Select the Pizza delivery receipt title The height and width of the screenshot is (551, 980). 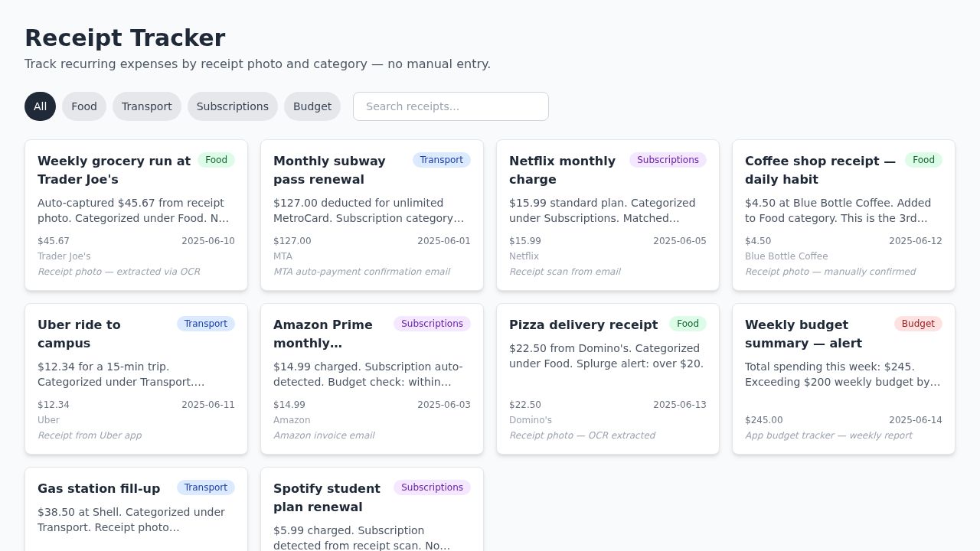point(583,324)
